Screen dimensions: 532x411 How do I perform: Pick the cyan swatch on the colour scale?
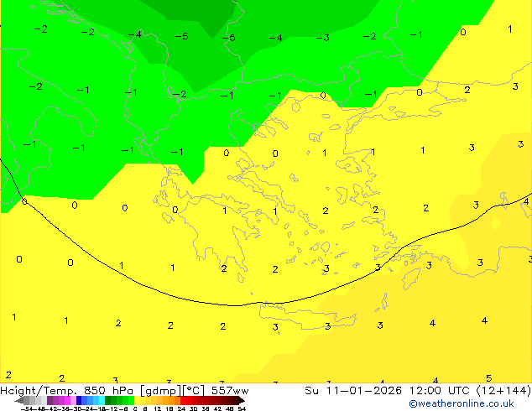tap(102, 400)
